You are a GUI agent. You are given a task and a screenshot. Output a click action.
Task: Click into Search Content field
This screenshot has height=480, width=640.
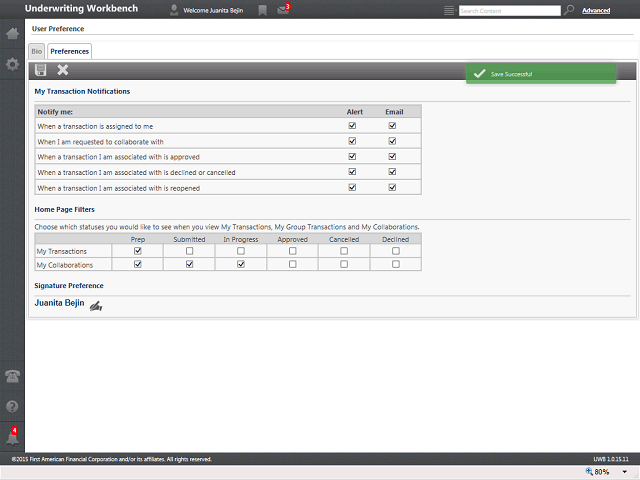point(510,11)
